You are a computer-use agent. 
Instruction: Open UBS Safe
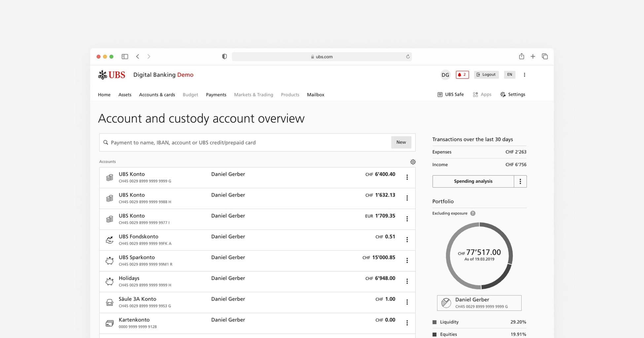pos(450,94)
